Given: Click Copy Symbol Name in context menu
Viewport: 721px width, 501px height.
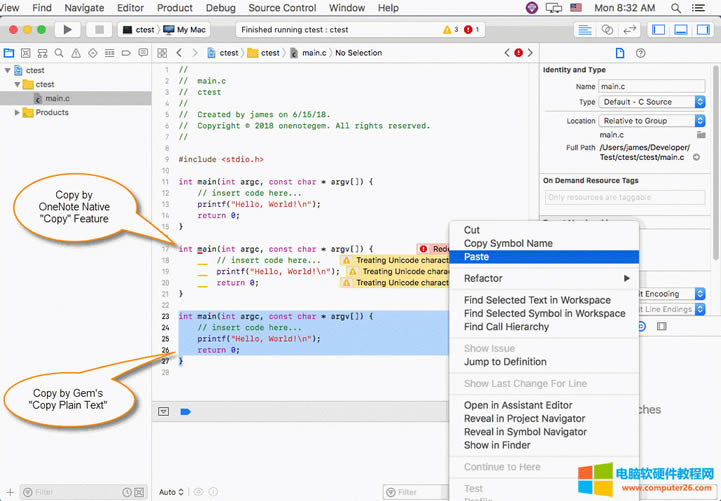Looking at the screenshot, I should pyautogui.click(x=508, y=244).
